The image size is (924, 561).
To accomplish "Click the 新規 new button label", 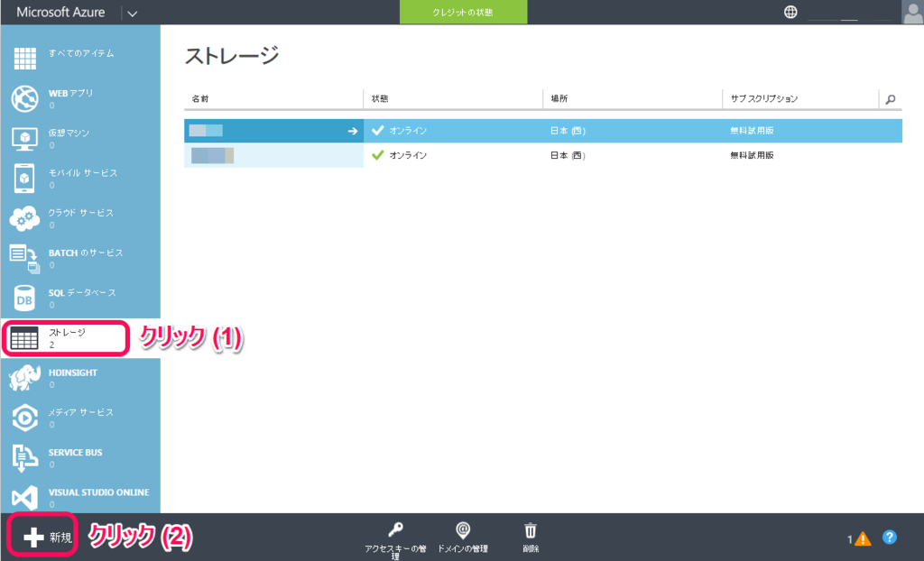I will point(60,538).
